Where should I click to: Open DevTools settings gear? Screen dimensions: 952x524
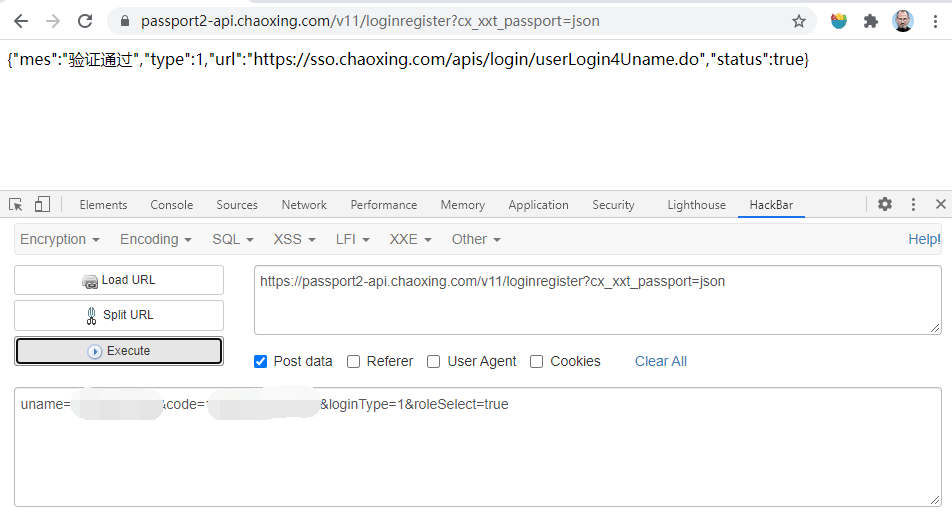pyautogui.click(x=885, y=205)
